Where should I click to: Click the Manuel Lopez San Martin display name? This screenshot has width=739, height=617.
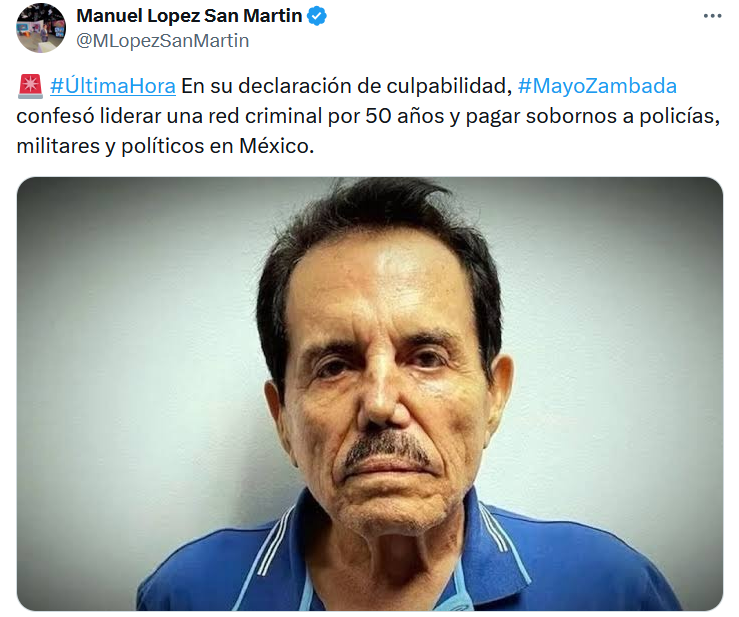pyautogui.click(x=189, y=16)
